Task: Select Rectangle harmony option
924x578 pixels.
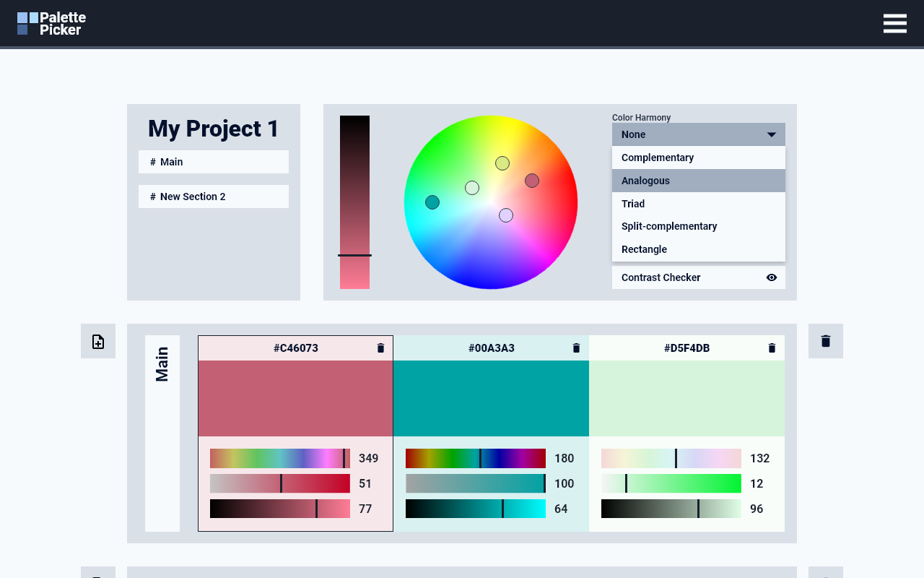Action: [644, 249]
